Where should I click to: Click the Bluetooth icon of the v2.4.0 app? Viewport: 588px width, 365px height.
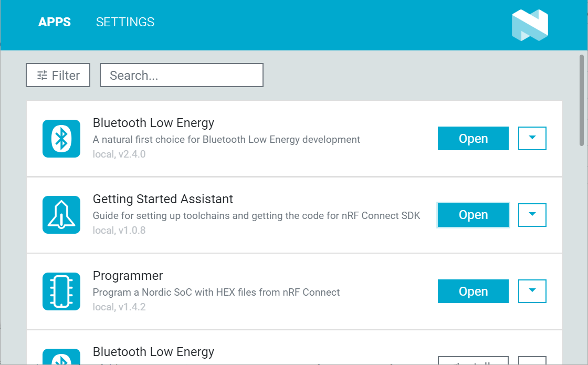tap(61, 139)
